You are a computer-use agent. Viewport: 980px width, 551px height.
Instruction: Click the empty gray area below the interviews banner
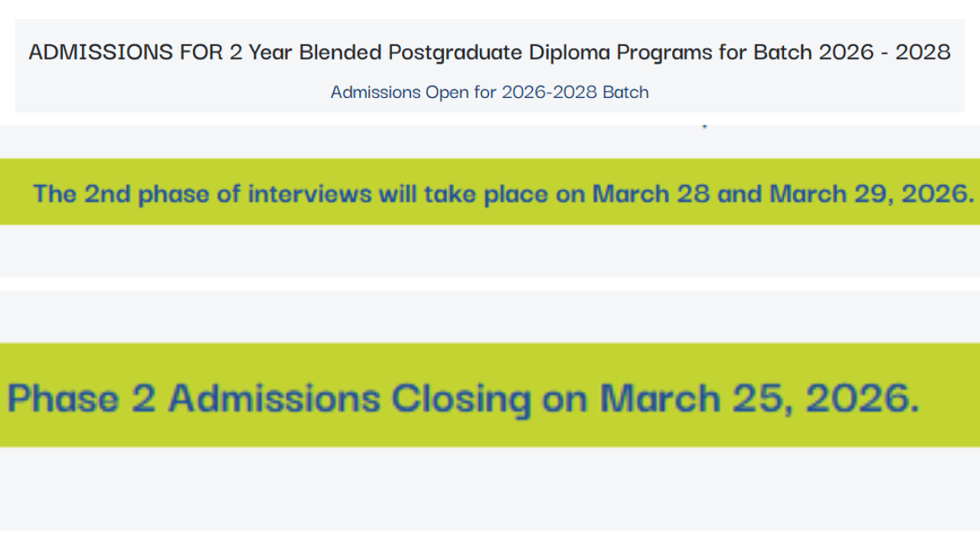490,251
